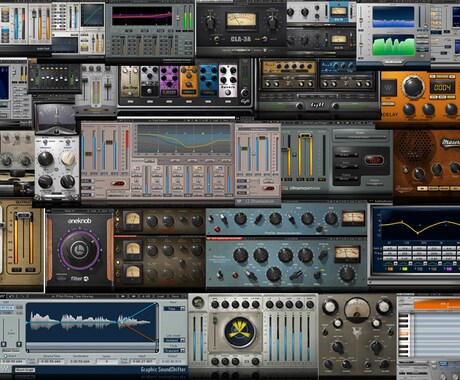Viewport: 460px width, 380px height.
Task: Open the Mode dropdown in Graphic SoundShifter
Action: click(174, 351)
